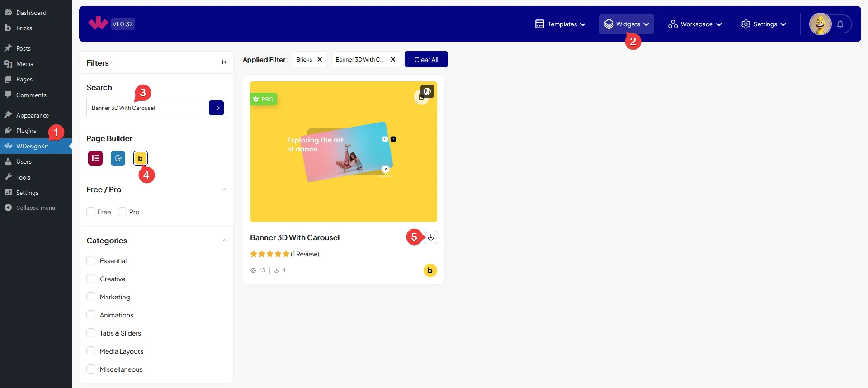Check the Essential category
Image resolution: width=868 pixels, height=388 pixels.
click(x=91, y=261)
